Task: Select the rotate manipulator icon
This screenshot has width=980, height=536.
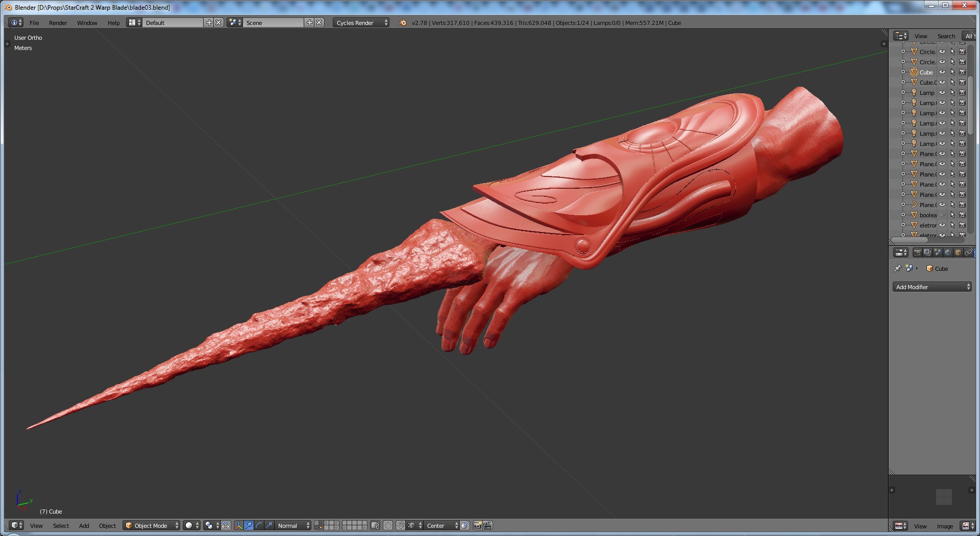Action: pos(259,525)
